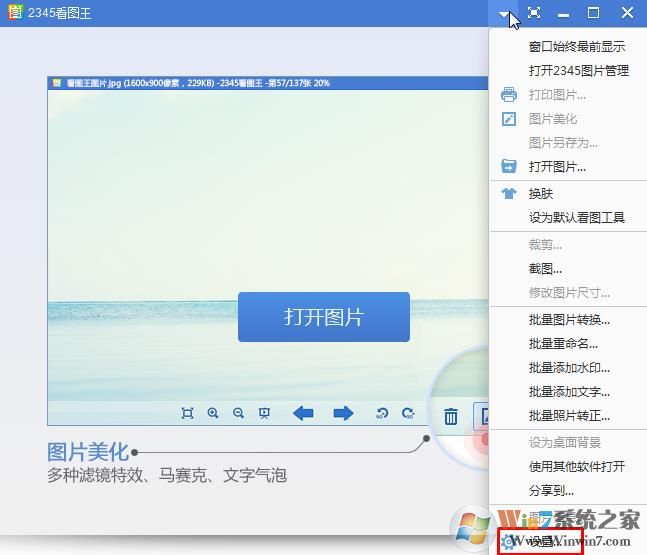The height and width of the screenshot is (555, 647).
Task: Choose 打开图片... in the dropdown menu
Action: [557, 166]
